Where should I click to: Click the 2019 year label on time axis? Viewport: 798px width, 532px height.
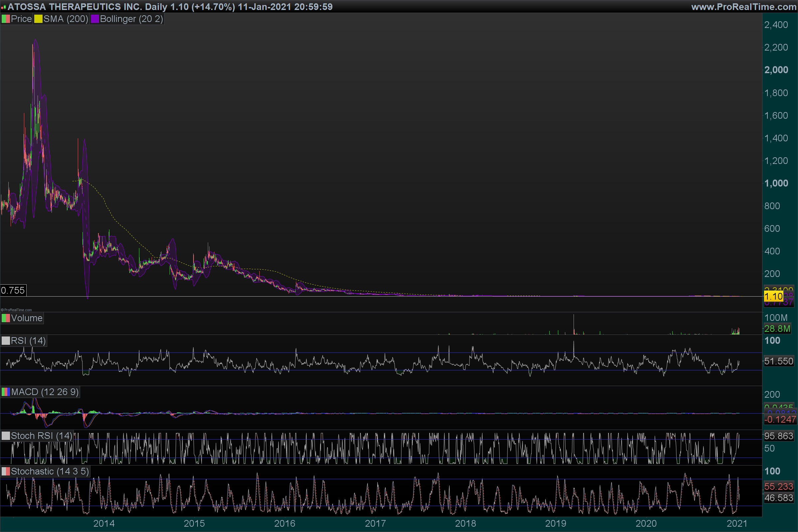pyautogui.click(x=555, y=523)
